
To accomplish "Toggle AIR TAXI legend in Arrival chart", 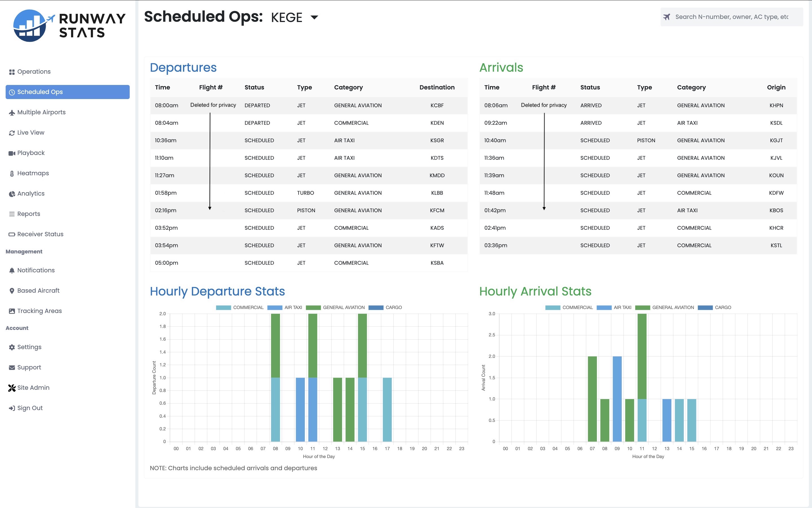I will [614, 307].
